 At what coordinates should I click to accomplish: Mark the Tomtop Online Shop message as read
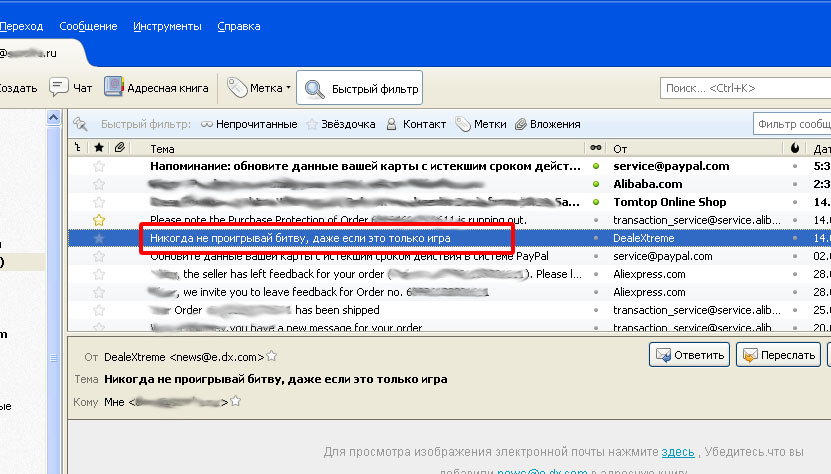point(596,202)
